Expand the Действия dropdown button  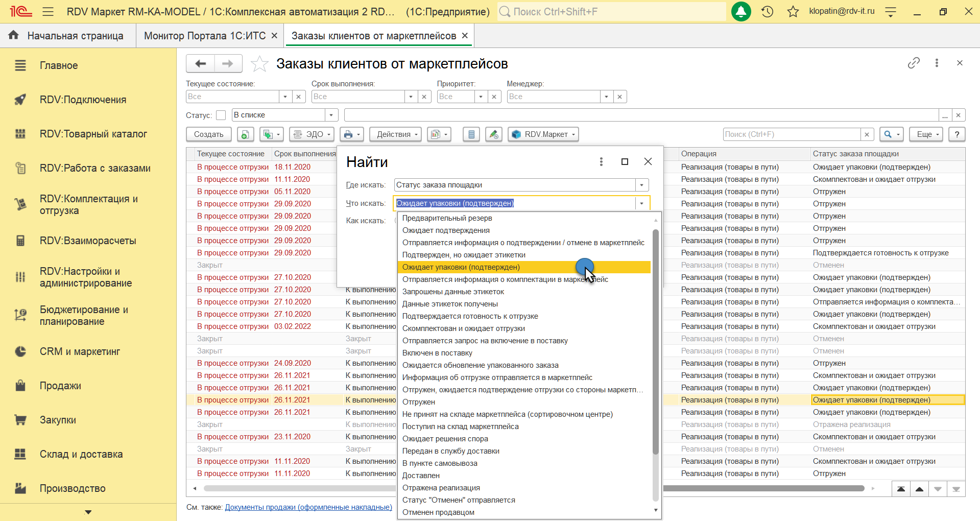395,134
